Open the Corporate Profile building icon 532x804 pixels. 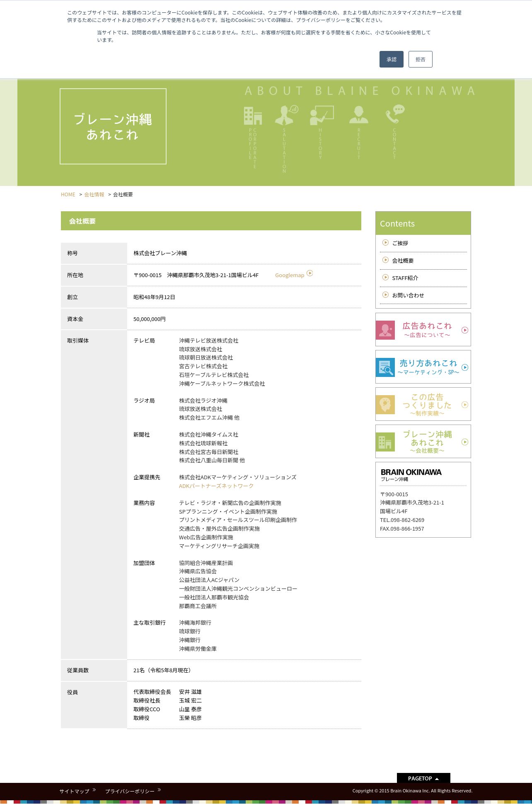pos(253,116)
